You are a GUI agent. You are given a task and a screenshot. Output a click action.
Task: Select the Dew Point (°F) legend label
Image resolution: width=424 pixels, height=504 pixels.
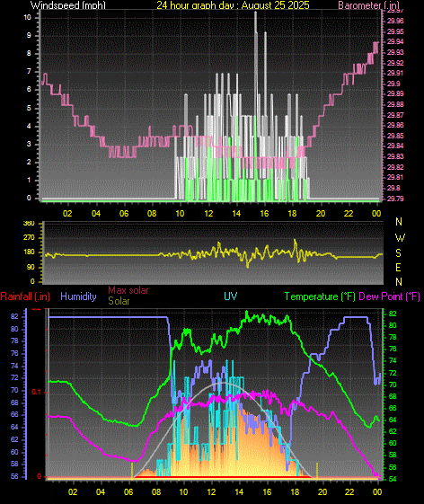click(x=389, y=296)
